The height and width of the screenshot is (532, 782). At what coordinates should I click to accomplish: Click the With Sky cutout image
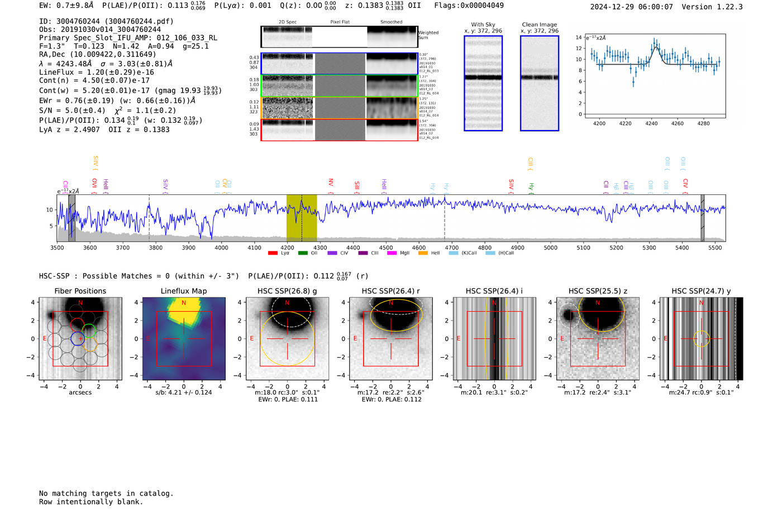click(x=483, y=83)
